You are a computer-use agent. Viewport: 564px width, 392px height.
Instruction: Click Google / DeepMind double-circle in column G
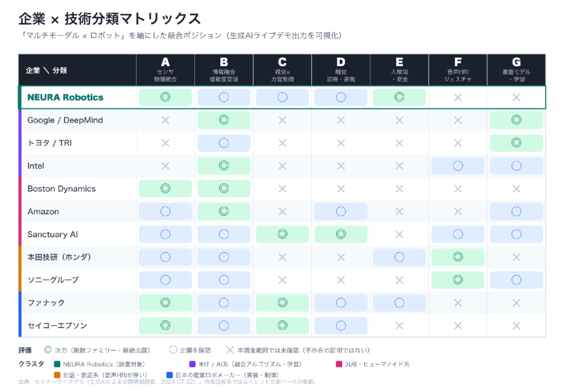[516, 120]
